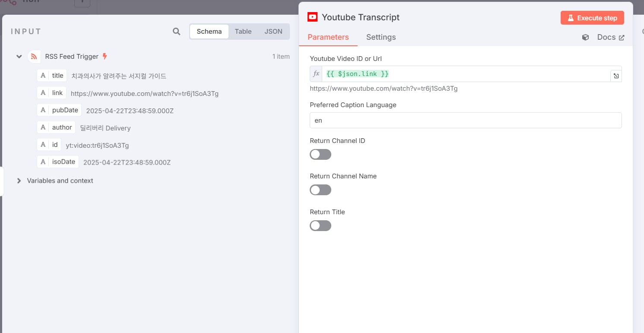Click the type icon beside pubDate field
The image size is (644, 333).
click(x=43, y=110)
